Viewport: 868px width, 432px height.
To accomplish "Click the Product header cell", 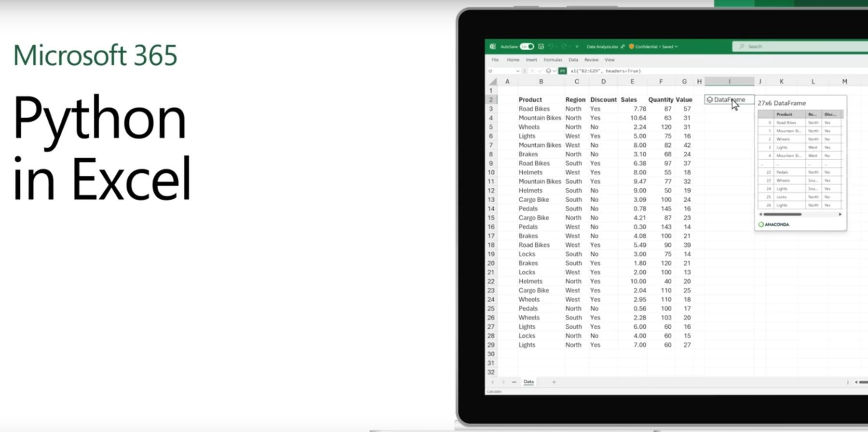I will (x=530, y=99).
